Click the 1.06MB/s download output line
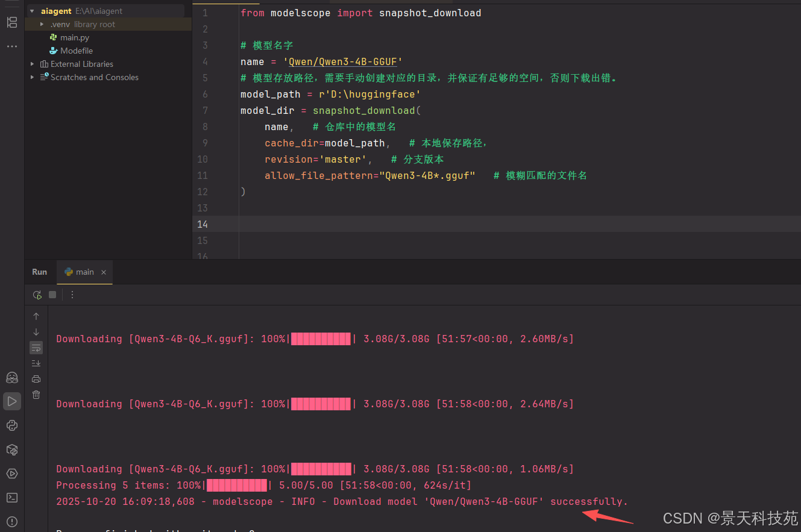The image size is (801, 532). 315,469
